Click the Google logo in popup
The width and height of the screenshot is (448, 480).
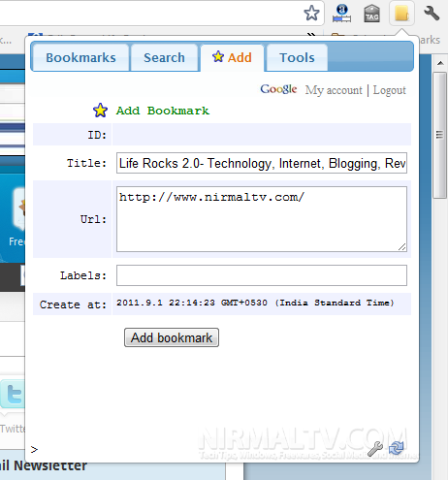point(278,89)
